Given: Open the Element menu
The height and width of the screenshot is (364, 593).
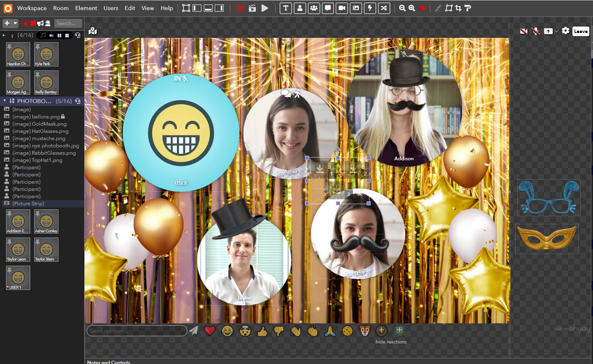Looking at the screenshot, I should 86,8.
